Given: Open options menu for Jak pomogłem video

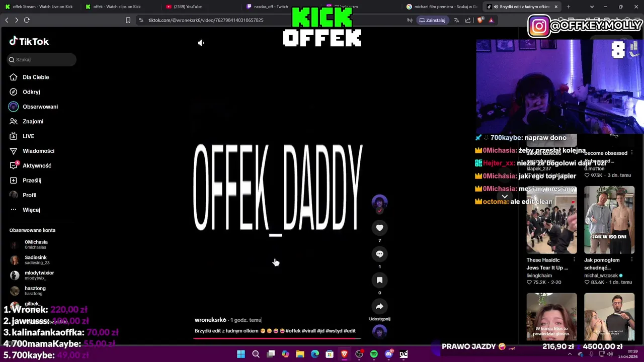Looking at the screenshot, I should pos(631,260).
